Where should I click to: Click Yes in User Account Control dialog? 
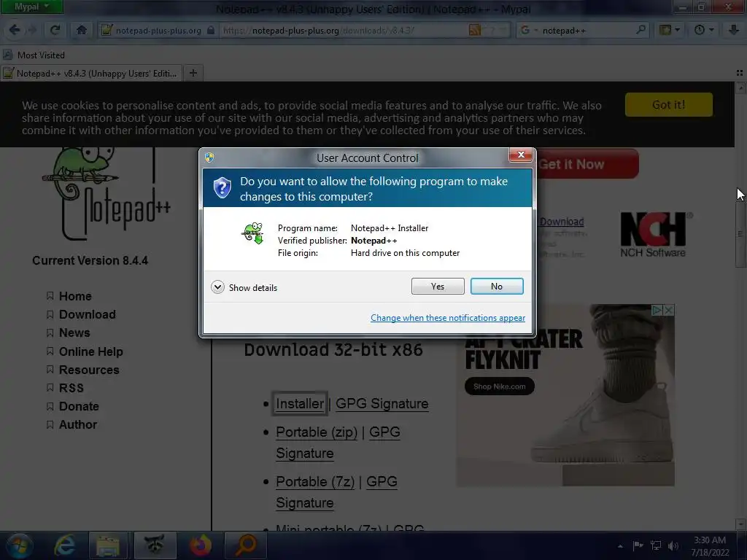point(438,286)
